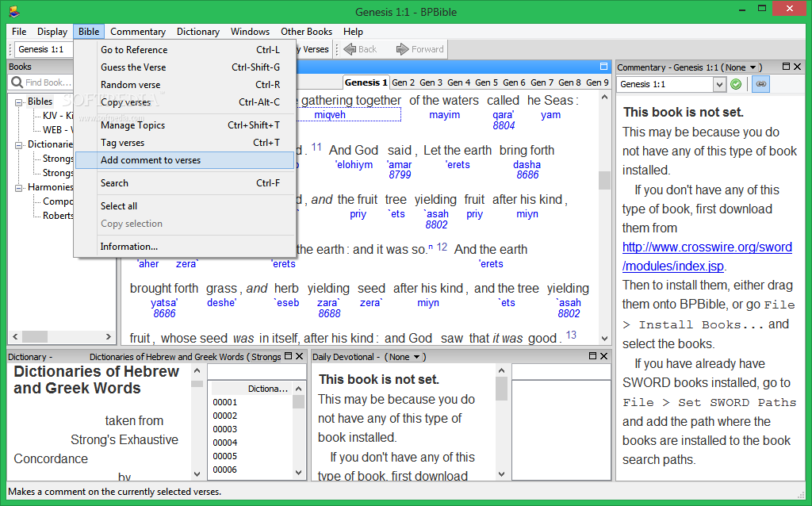Viewport: 812px width, 506px height.
Task: Open the Genesis 1:1 combo box arrow in Commentary
Action: coord(719,84)
